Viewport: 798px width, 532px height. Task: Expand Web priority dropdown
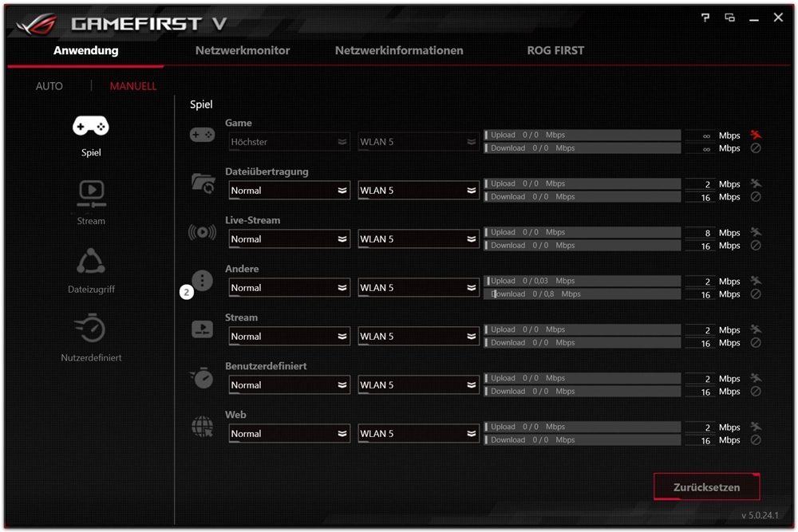click(289, 434)
